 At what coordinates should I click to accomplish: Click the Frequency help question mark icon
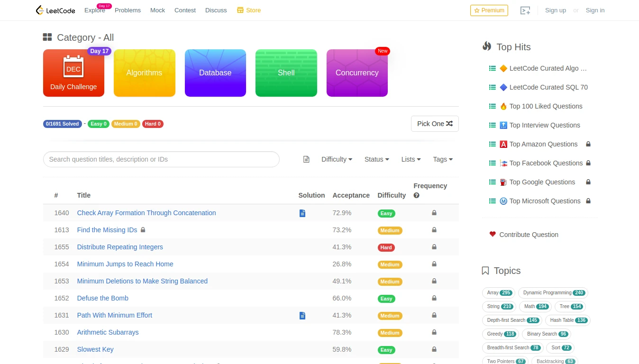[416, 195]
